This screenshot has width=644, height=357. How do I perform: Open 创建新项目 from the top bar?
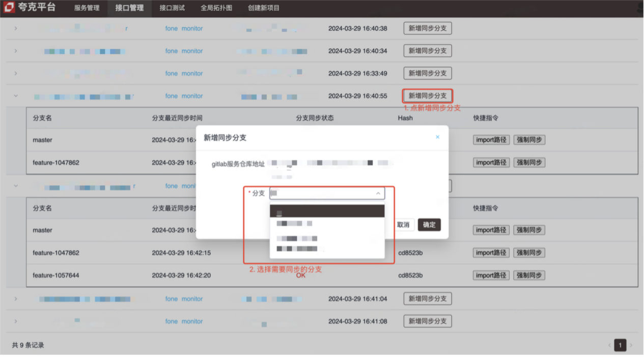click(x=264, y=8)
